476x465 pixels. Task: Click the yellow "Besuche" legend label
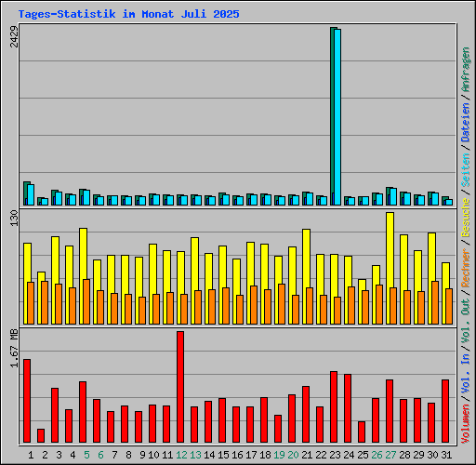coord(466,218)
